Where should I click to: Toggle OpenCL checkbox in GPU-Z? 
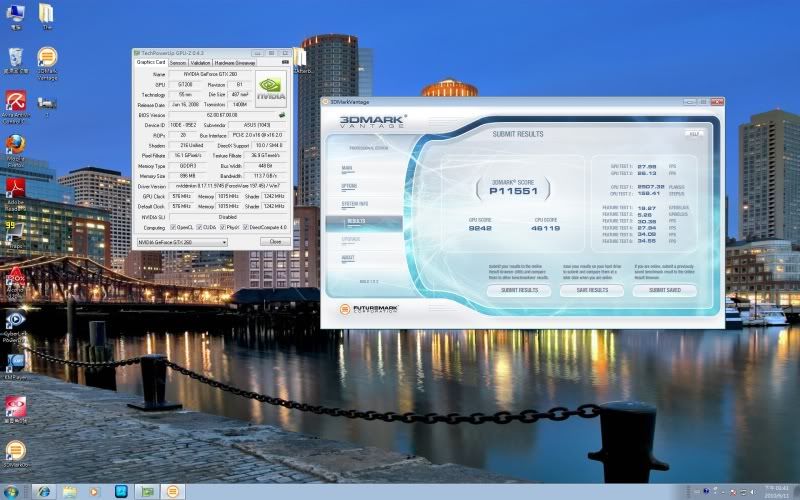[x=173, y=227]
